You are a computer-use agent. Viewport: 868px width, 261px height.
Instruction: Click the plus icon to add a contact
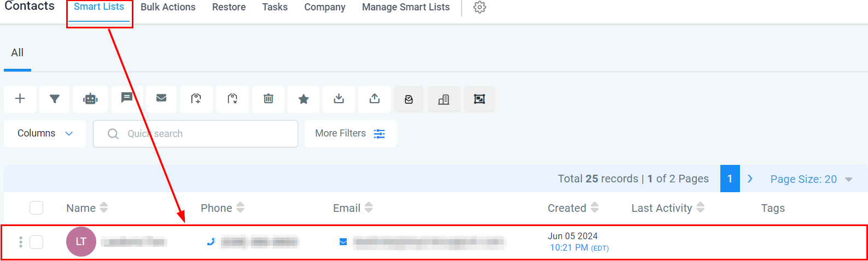pyautogui.click(x=20, y=99)
